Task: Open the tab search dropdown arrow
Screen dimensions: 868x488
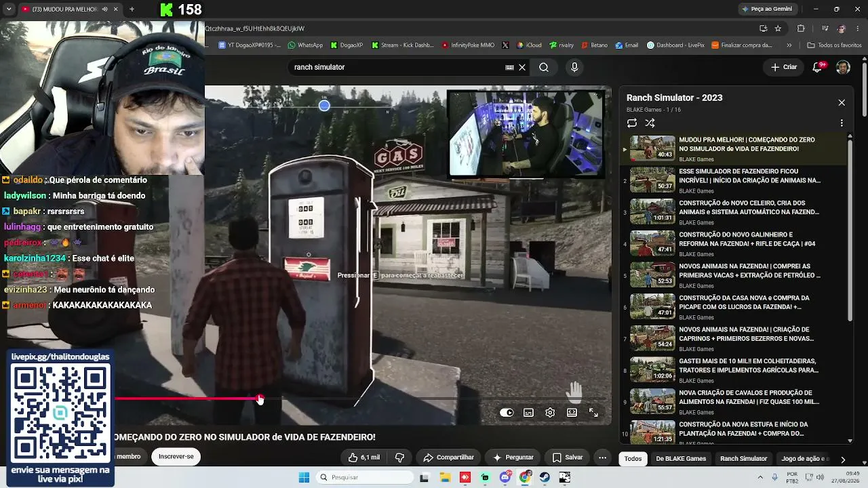Action: (9, 9)
